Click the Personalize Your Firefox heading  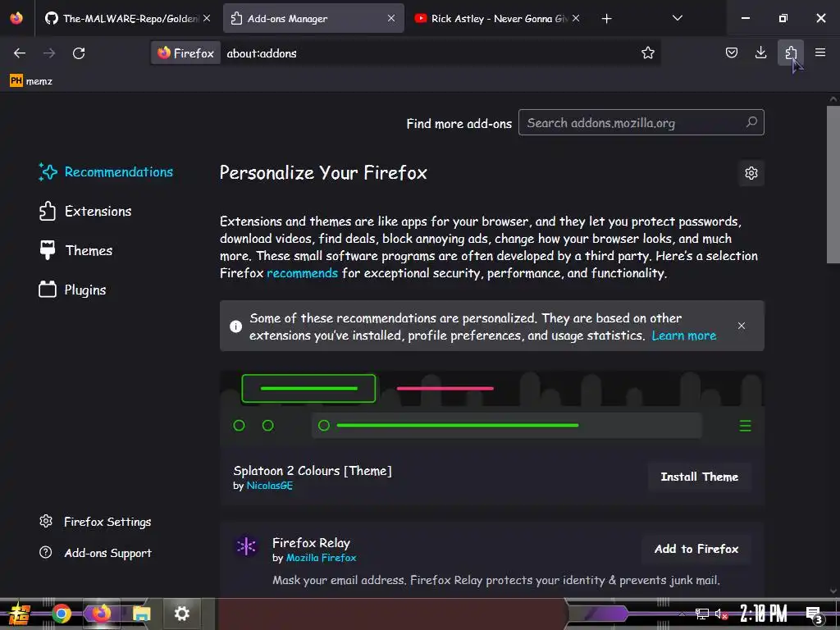(x=323, y=172)
